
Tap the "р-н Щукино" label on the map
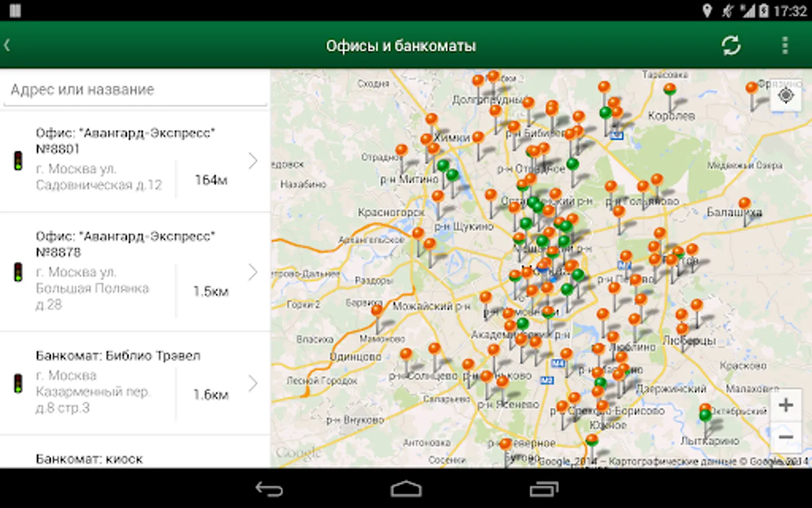point(464,226)
